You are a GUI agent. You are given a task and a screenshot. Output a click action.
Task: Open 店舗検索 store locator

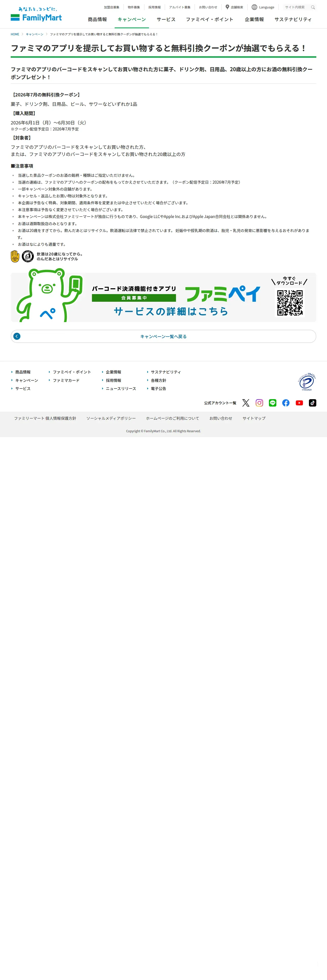point(234,7)
